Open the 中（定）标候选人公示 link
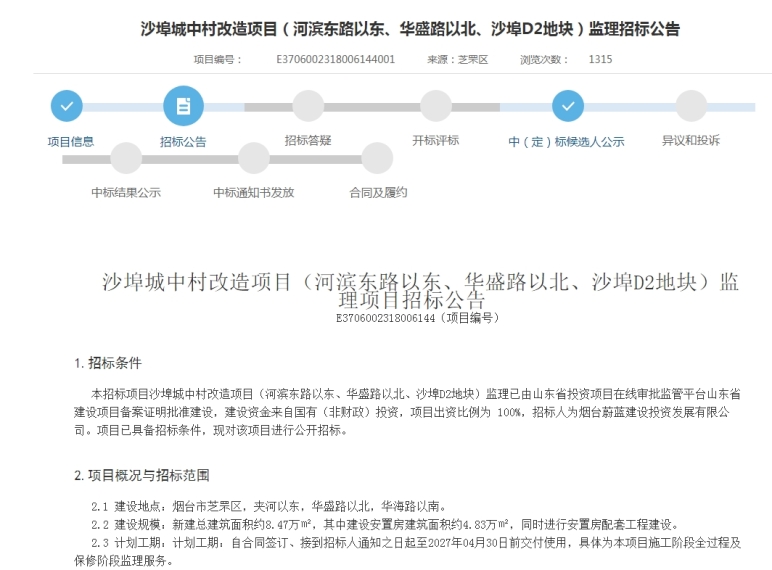Image resolution: width=772 pixels, height=570 pixels. pyautogui.click(x=566, y=141)
